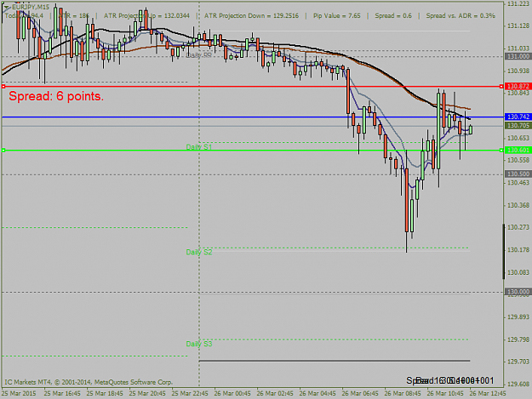532x399 pixels.
Task: Click the Daily S2 pivot label
Action: point(199,252)
